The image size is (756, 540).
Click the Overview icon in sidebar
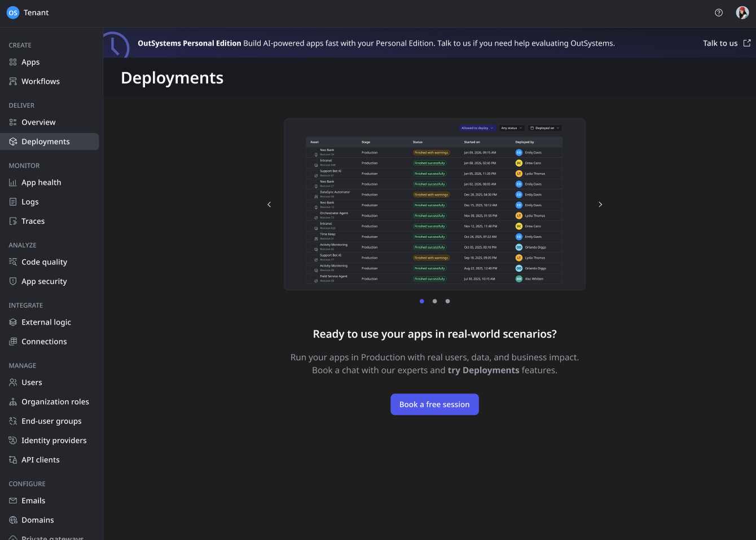coord(13,122)
